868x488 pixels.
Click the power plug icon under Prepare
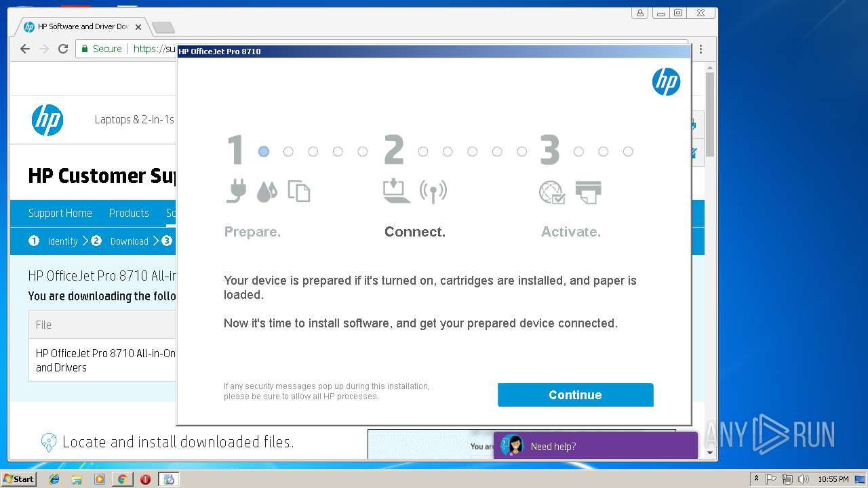[x=236, y=191]
